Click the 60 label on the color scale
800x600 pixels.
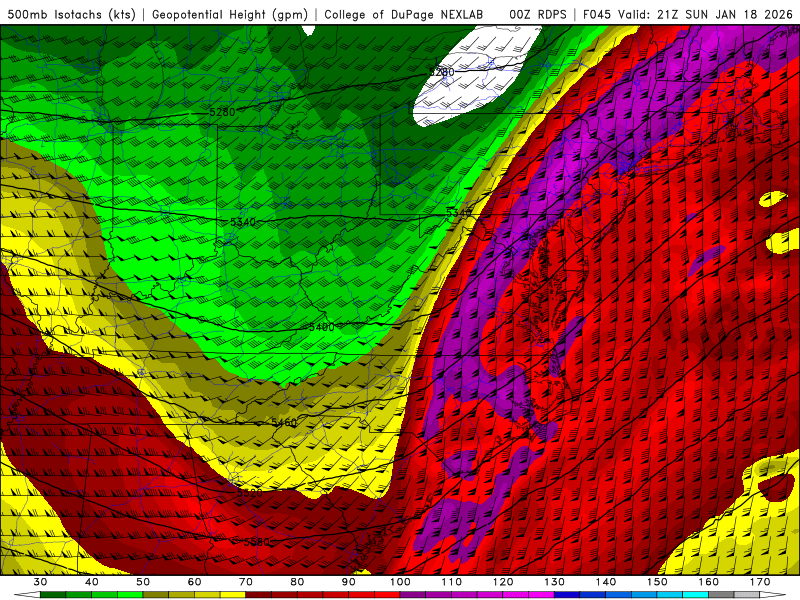tap(194, 582)
